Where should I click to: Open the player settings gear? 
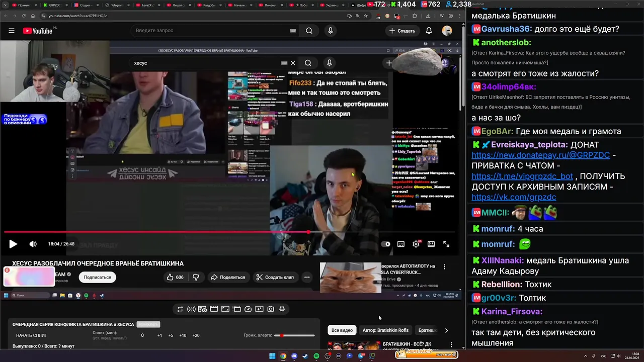pos(416,244)
